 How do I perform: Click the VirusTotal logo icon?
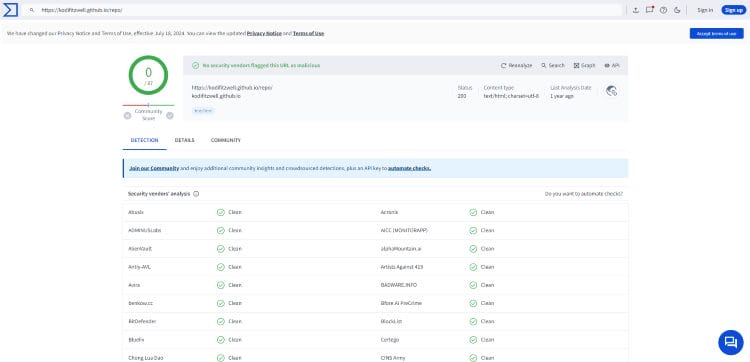(10, 10)
